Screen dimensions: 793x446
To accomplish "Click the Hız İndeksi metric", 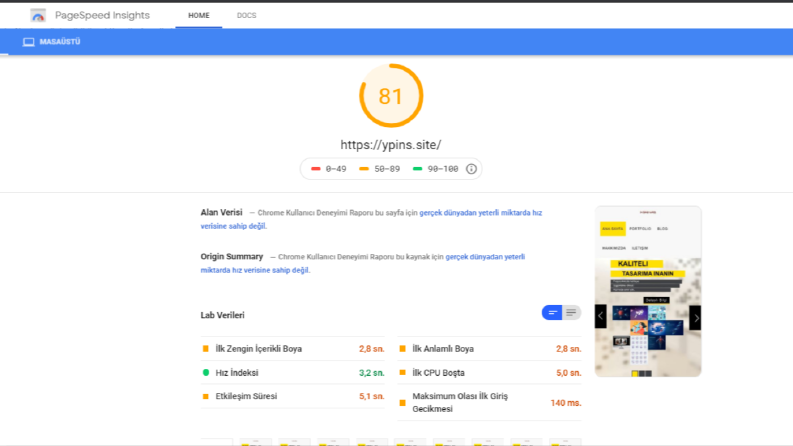I will click(x=293, y=373).
